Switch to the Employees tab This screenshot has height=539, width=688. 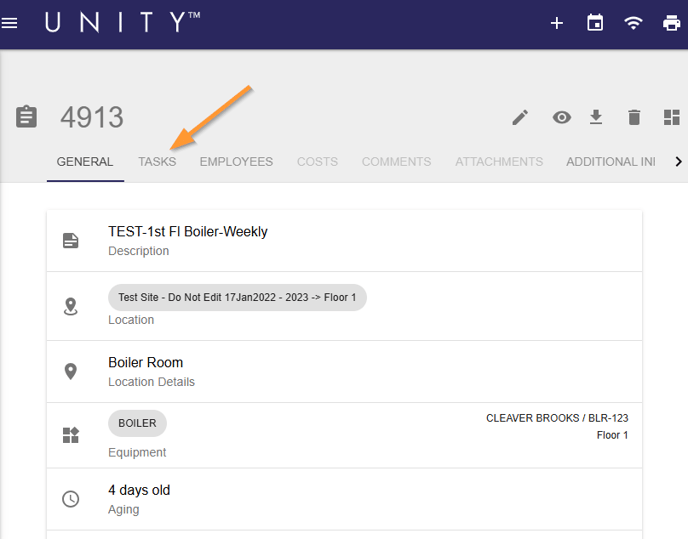click(x=236, y=162)
